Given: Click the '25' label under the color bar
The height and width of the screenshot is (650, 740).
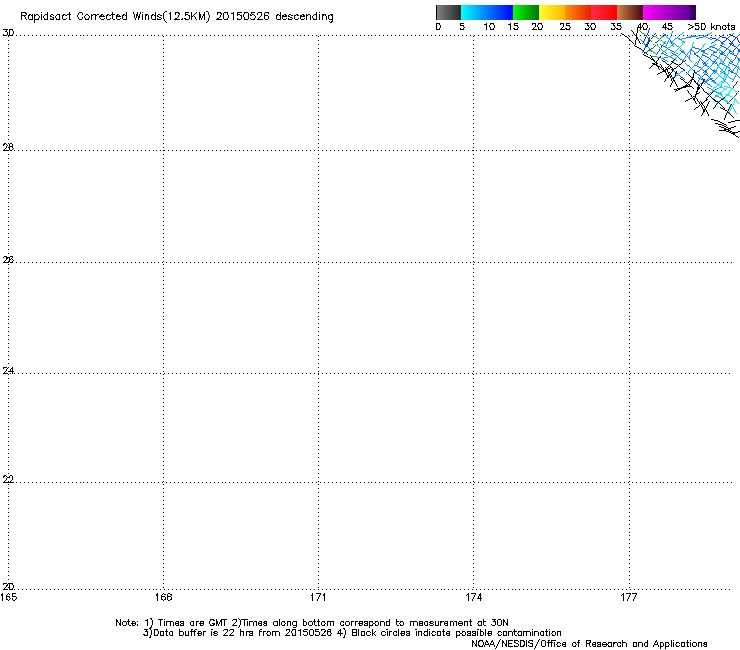Looking at the screenshot, I should [565, 27].
